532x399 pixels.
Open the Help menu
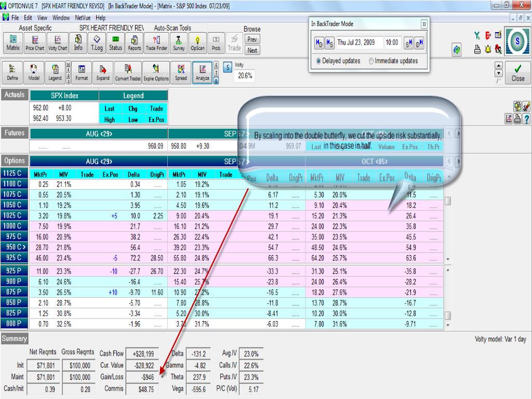click(x=100, y=18)
